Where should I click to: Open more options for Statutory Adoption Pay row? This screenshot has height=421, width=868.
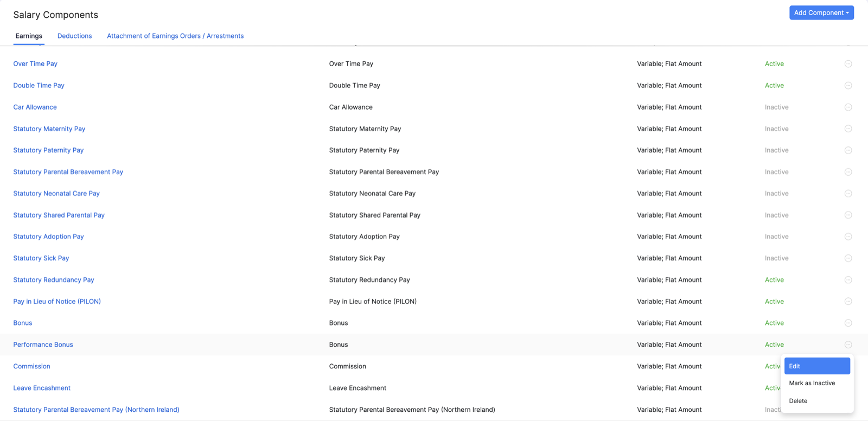click(848, 237)
